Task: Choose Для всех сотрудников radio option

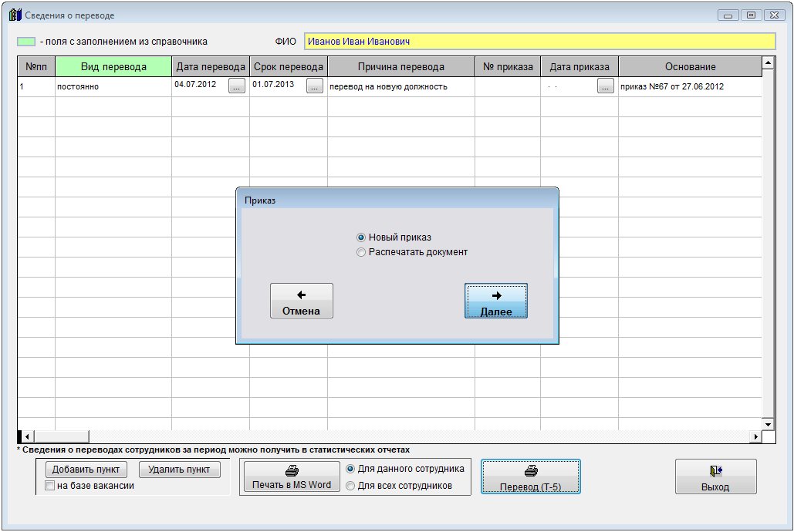Action: [350, 486]
